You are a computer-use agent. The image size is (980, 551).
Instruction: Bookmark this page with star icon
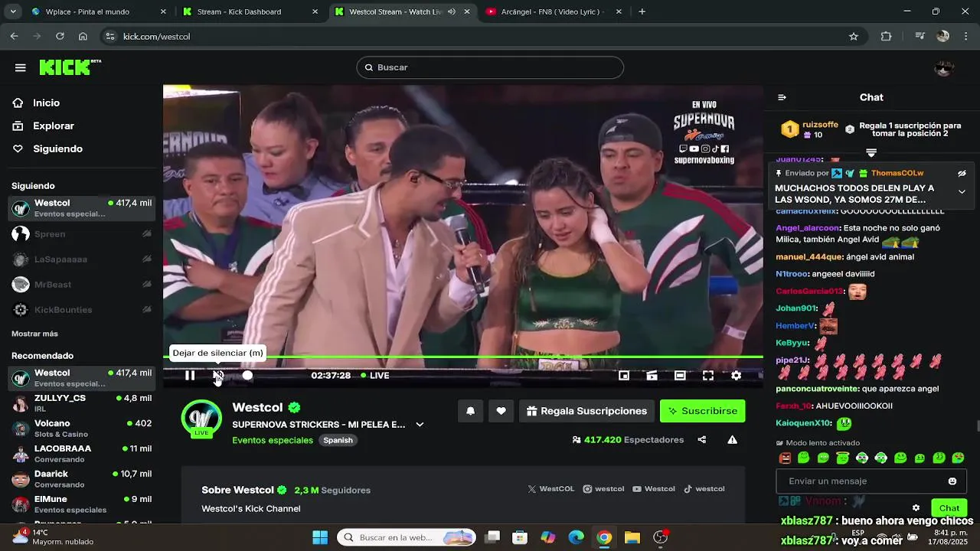(x=854, y=36)
